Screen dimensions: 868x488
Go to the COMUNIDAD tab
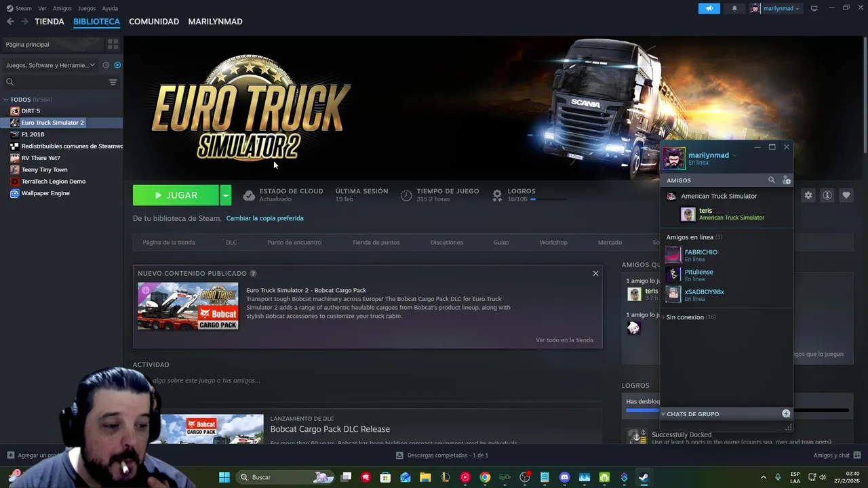(x=154, y=22)
